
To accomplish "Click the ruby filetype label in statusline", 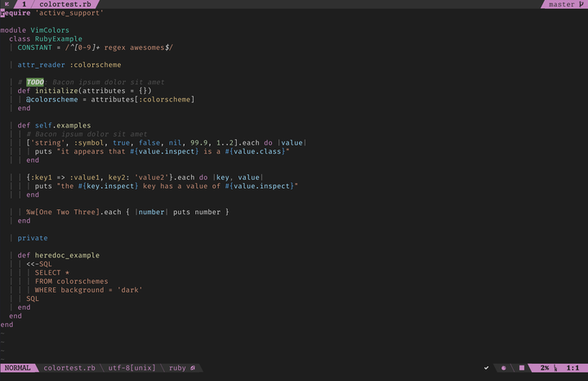I will [177, 368].
